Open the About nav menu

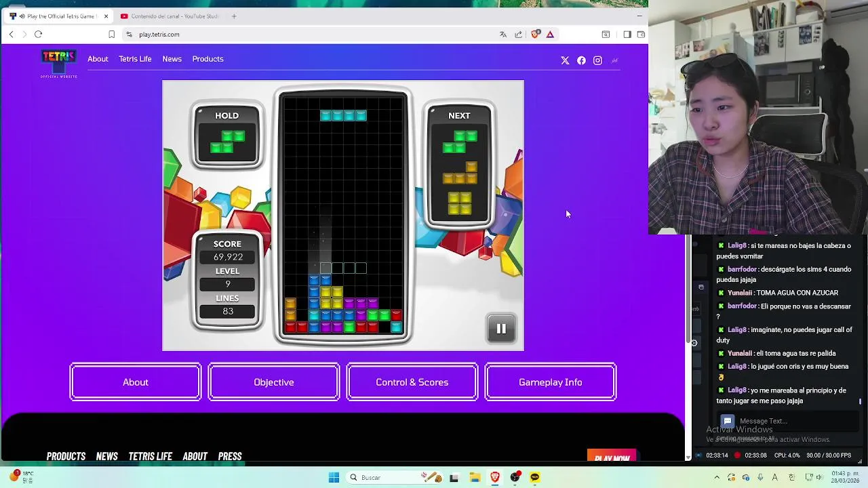coord(98,59)
